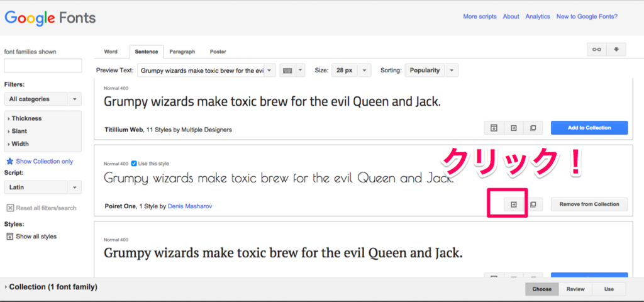
Task: Show all styles icon for Titillium Web
Action: (494, 128)
